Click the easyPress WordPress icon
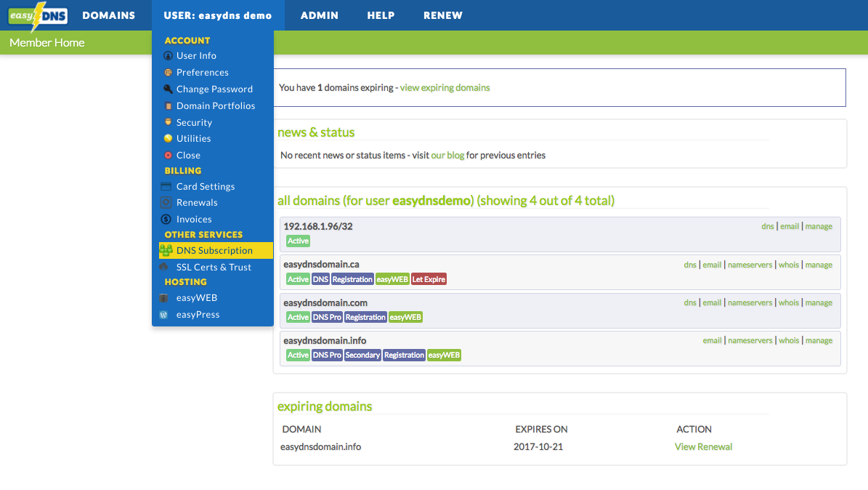This screenshot has height=490, width=868. pos(164,315)
